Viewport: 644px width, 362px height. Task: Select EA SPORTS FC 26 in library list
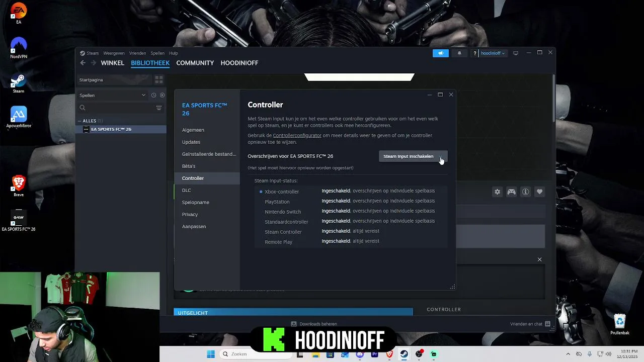tap(121, 129)
